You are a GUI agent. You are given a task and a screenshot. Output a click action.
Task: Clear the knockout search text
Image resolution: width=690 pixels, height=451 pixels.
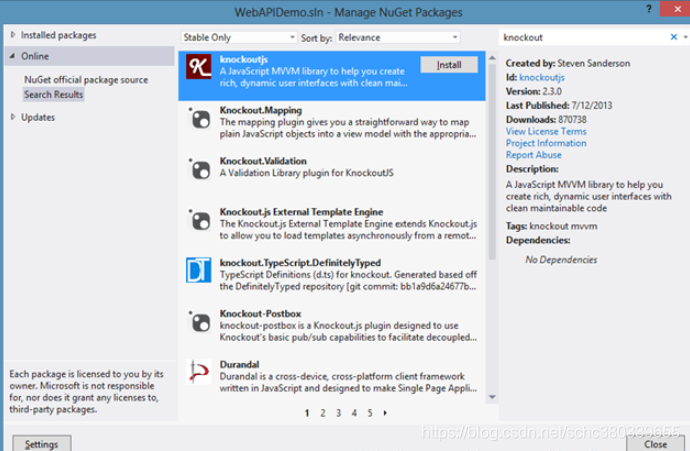(x=674, y=37)
